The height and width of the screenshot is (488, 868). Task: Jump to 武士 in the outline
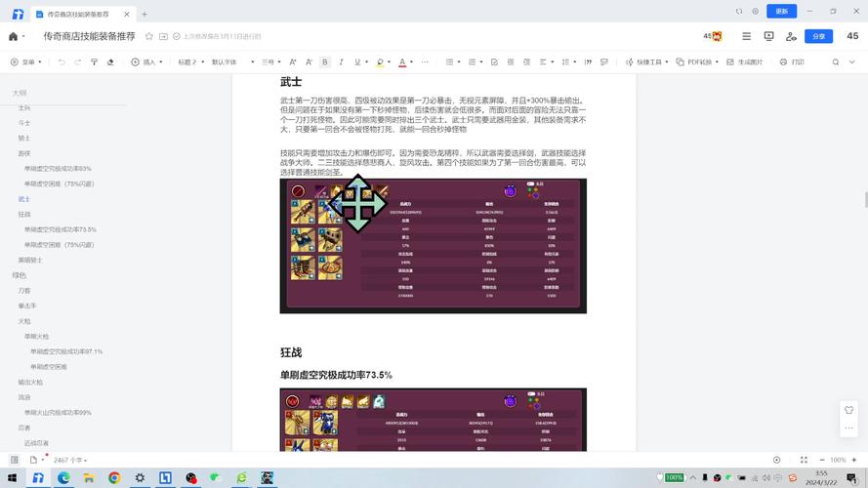point(23,199)
